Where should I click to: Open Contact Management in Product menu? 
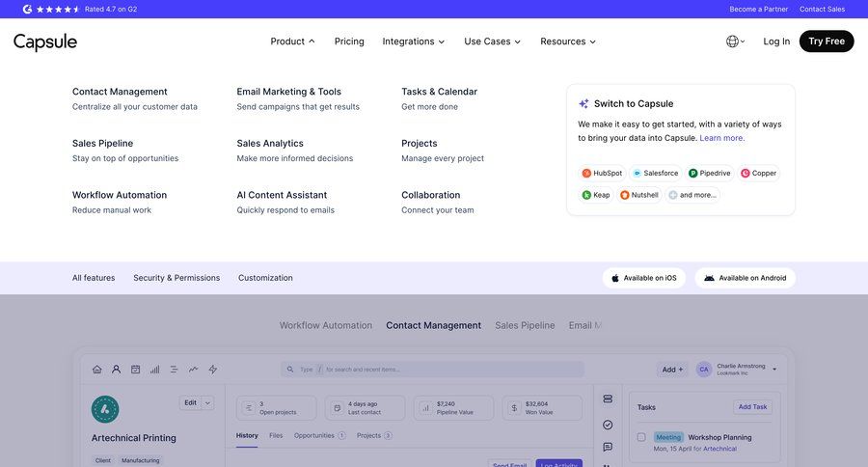pyautogui.click(x=120, y=92)
